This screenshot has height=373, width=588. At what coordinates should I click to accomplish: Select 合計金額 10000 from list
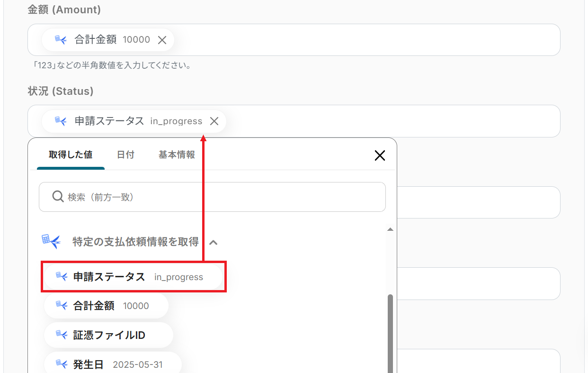tap(106, 306)
